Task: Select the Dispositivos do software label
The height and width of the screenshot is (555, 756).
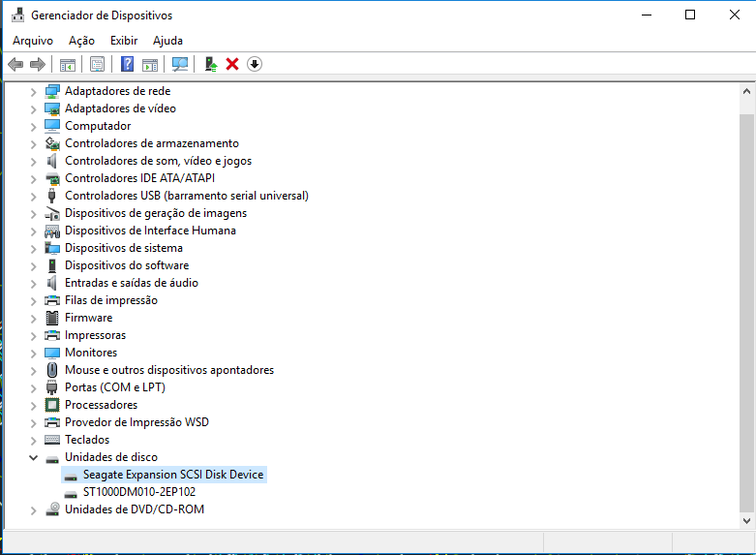Action: pyautogui.click(x=127, y=265)
